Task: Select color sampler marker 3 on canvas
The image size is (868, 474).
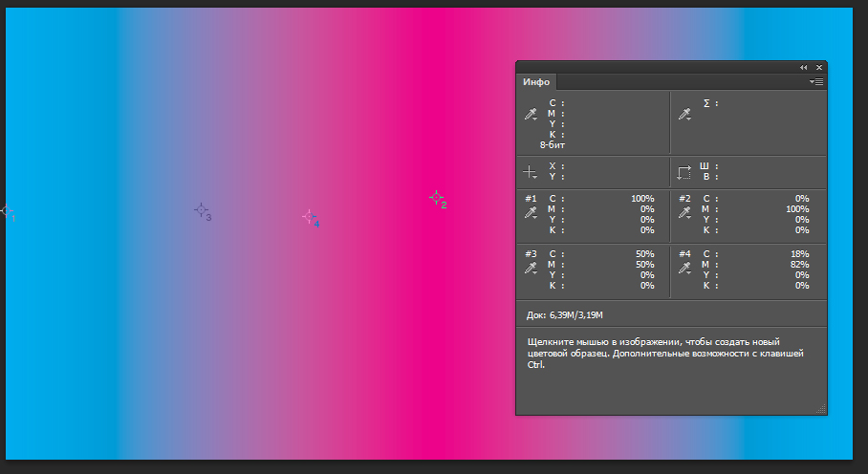Action: pos(201,210)
